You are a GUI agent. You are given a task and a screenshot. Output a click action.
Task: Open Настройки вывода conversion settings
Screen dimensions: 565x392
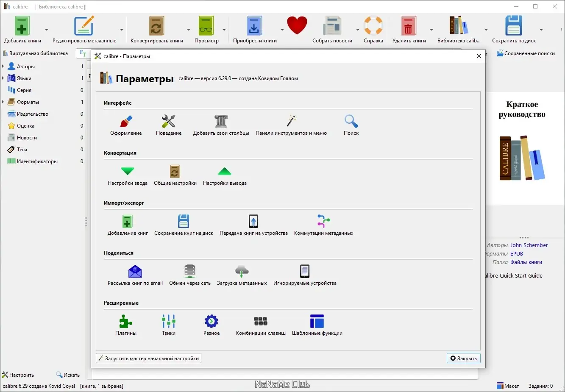pos(225,175)
